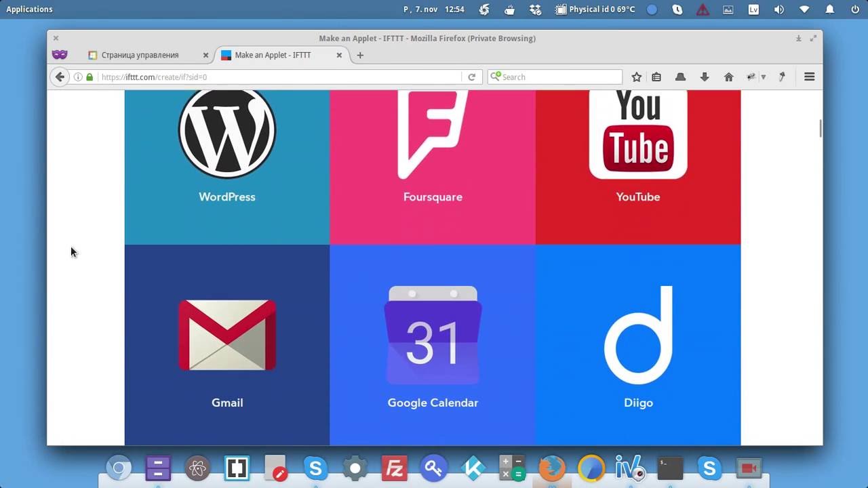The image size is (868, 488).
Task: Launch Chromium from the dock
Action: [119, 468]
